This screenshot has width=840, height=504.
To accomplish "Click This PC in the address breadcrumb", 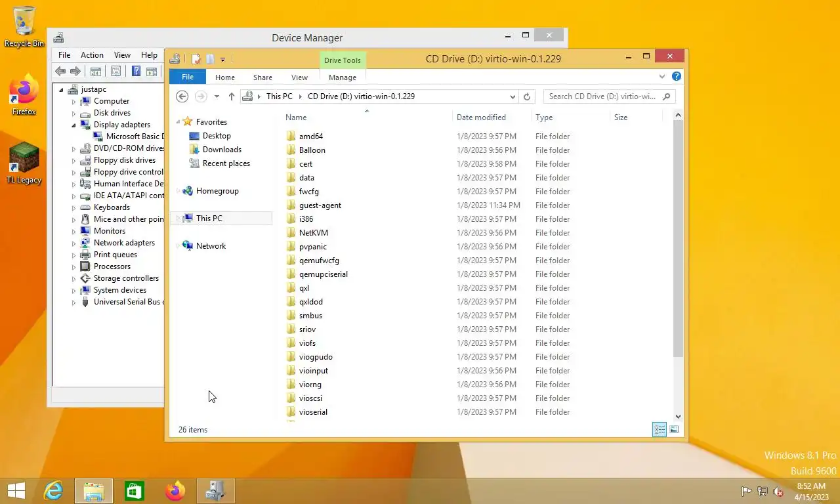I will 280,96.
